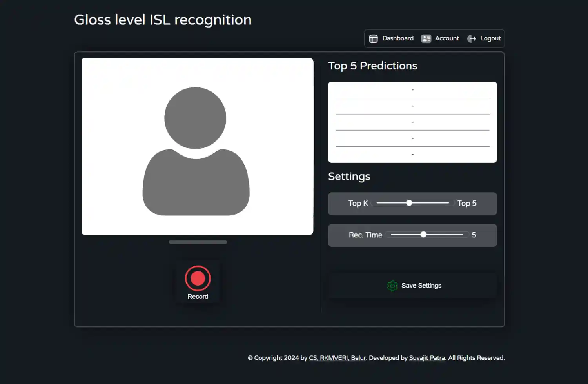588x384 pixels.
Task: Click the right end of the Top K slider track
Action: point(448,203)
